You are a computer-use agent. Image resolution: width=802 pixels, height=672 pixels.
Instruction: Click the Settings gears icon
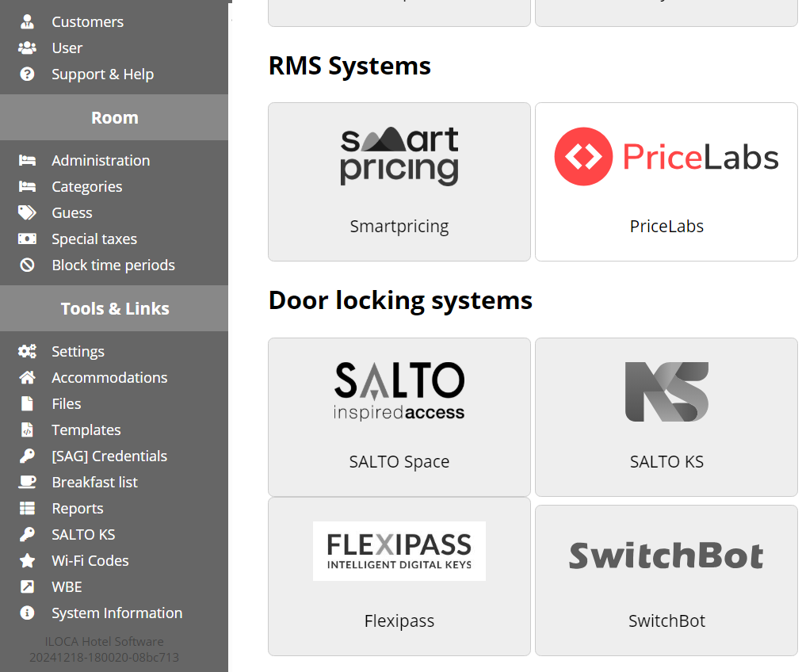(x=27, y=351)
